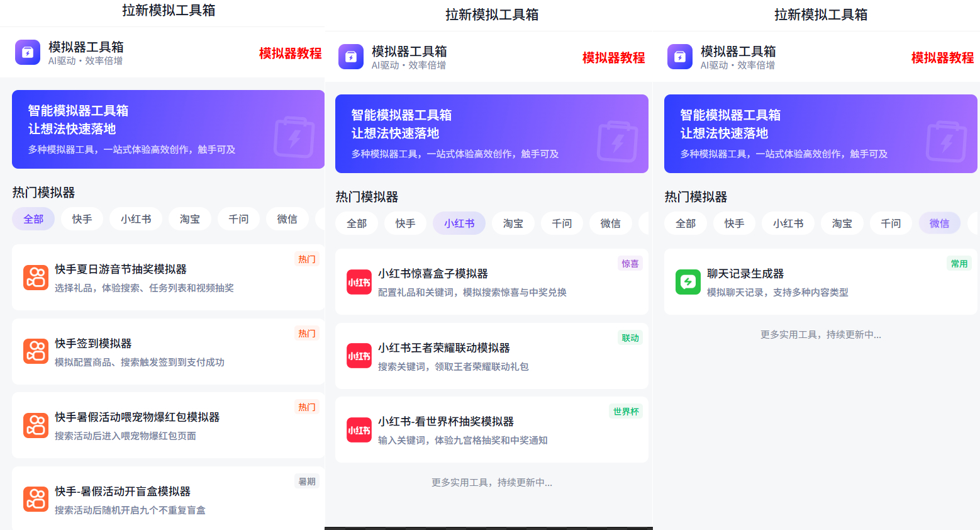Click the toolbox logo icon in the middle panel
The width and height of the screenshot is (980, 530).
point(351,57)
